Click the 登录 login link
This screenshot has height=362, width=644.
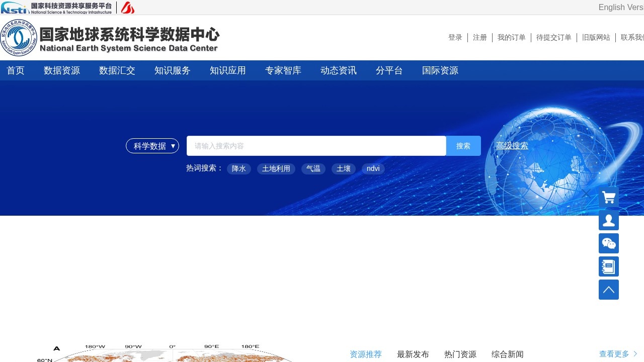click(455, 38)
